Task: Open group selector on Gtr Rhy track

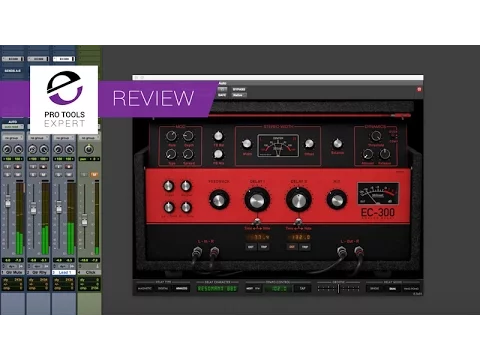Action: (38, 138)
